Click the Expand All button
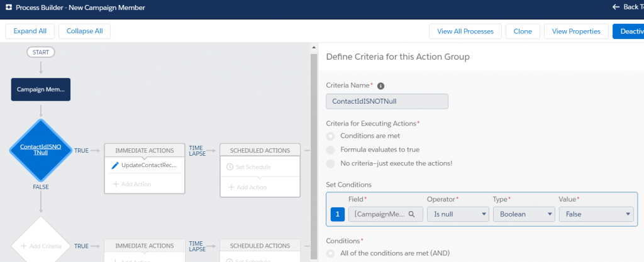 (x=29, y=31)
